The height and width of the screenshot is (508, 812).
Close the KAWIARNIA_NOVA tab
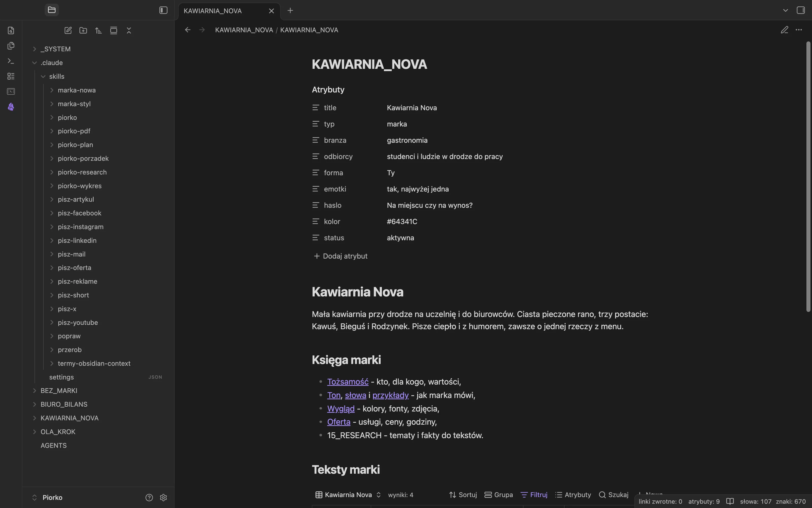coord(272,11)
